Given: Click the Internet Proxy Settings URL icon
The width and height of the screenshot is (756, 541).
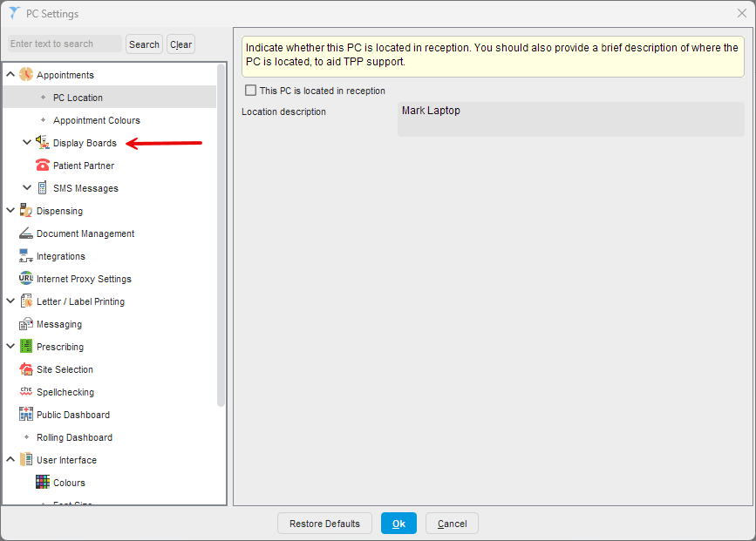Looking at the screenshot, I should (x=26, y=279).
